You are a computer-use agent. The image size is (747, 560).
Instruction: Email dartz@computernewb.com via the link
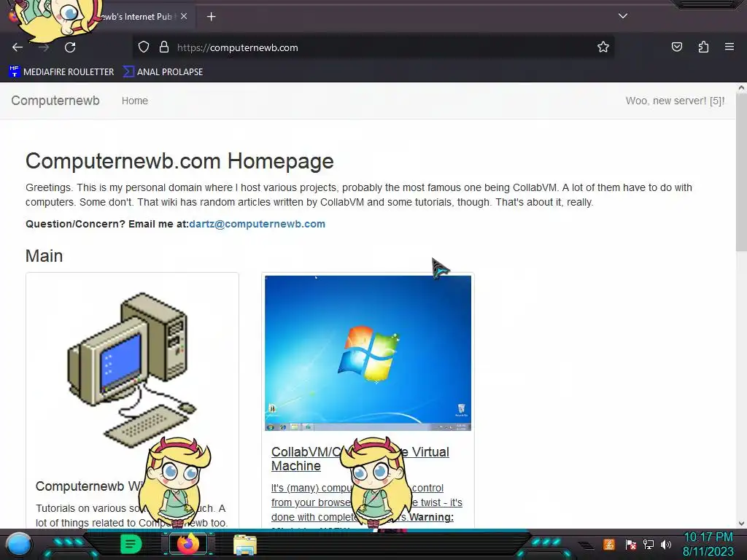[258, 224]
